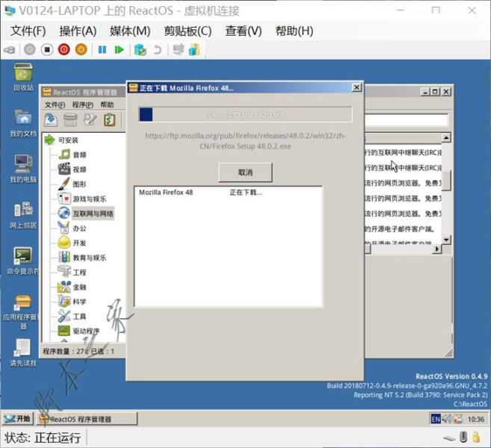Select the 开发 (Development) category
Screen dimensions: 491x448
click(79, 243)
